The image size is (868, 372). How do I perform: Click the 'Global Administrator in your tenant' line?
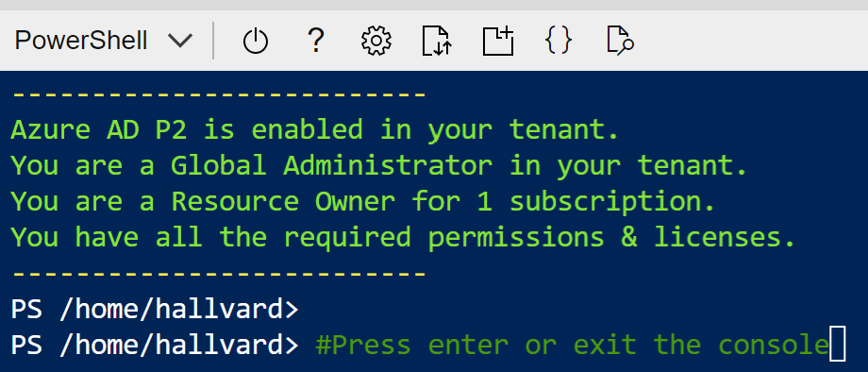[x=379, y=166]
